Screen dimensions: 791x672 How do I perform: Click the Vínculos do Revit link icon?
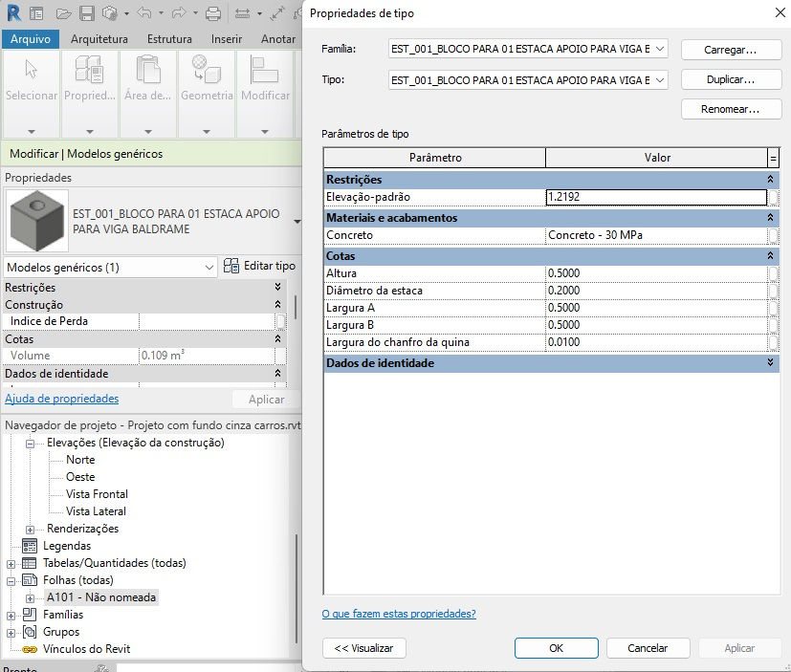point(30,649)
